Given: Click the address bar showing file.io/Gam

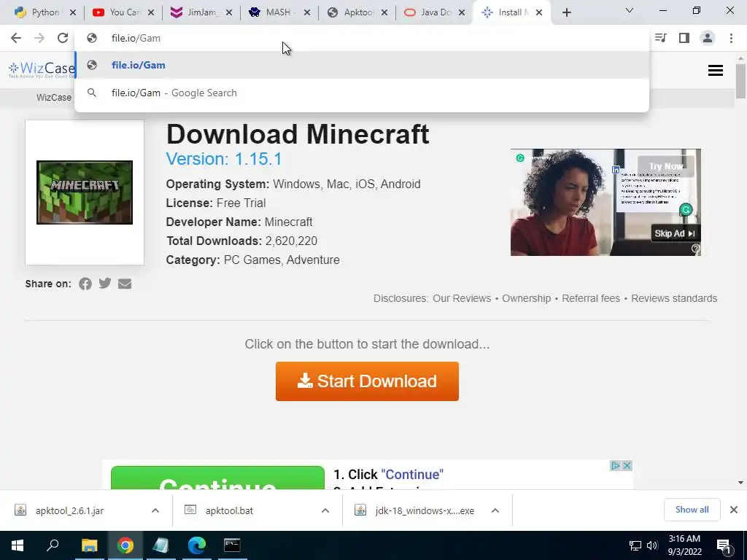Looking at the screenshot, I should point(362,38).
